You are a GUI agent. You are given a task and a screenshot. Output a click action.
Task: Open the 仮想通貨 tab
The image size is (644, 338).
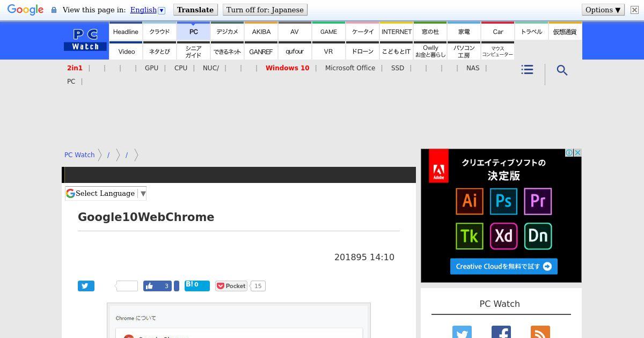(565, 31)
